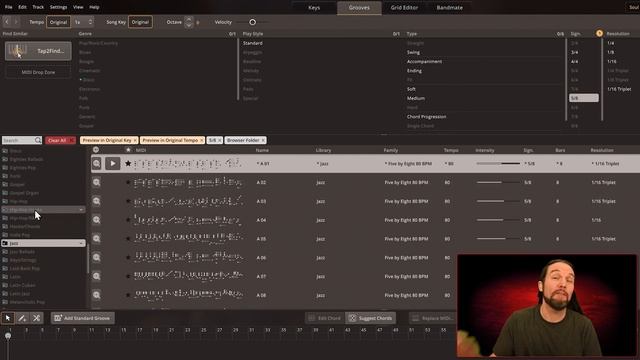Enable the Swing type filter

(413, 52)
